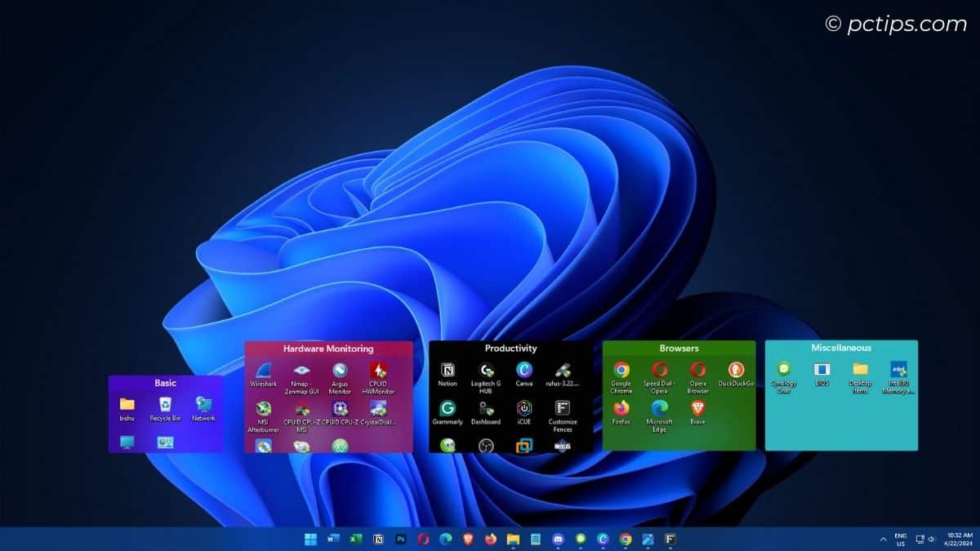Launch CPUID HWMonitor
Screen dimensions: 980x551
click(377, 371)
